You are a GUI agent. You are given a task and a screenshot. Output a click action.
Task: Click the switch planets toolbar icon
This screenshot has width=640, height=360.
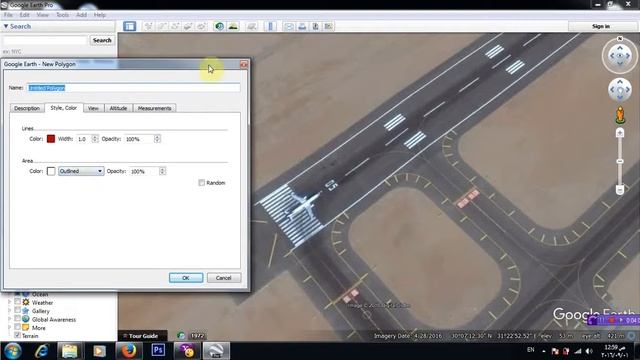251,26
